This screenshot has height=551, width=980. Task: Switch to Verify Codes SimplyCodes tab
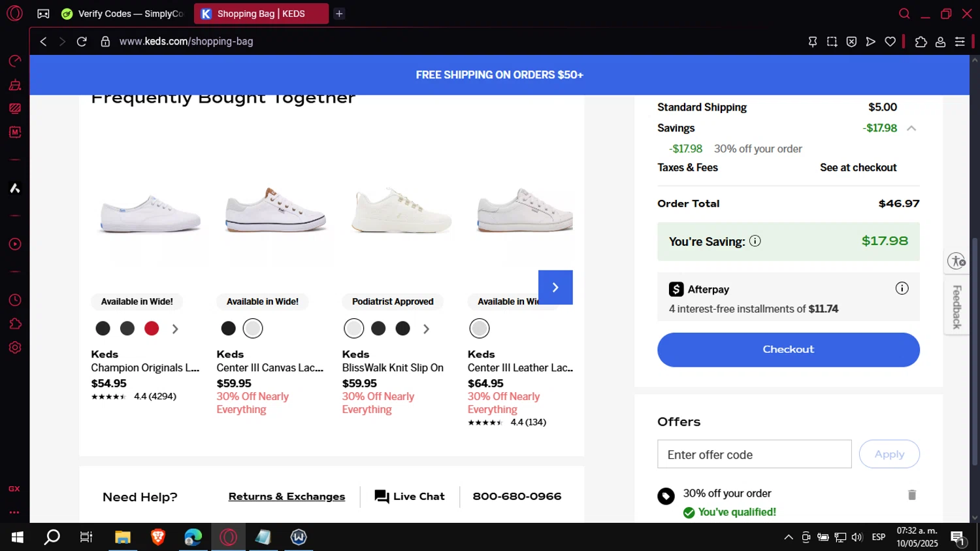123,14
